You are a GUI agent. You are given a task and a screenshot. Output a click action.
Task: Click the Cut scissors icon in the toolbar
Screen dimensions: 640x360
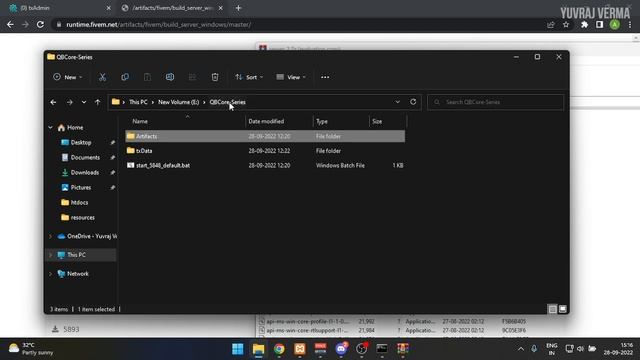coord(102,77)
